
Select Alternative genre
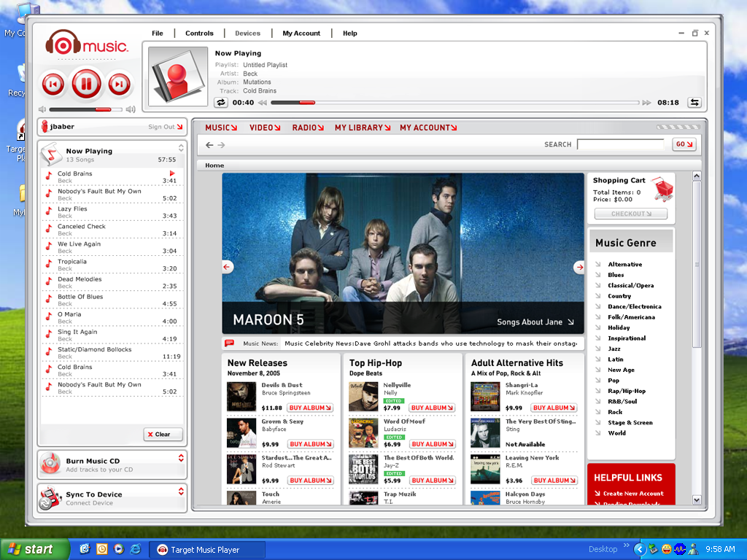624,264
